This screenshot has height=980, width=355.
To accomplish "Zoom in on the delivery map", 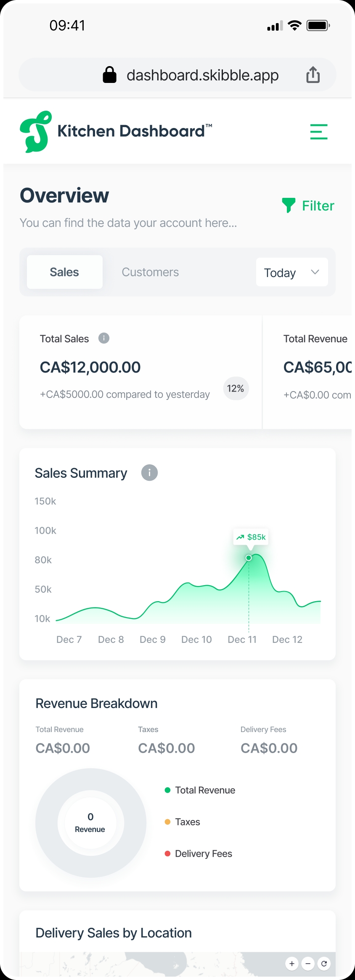I will [292, 964].
